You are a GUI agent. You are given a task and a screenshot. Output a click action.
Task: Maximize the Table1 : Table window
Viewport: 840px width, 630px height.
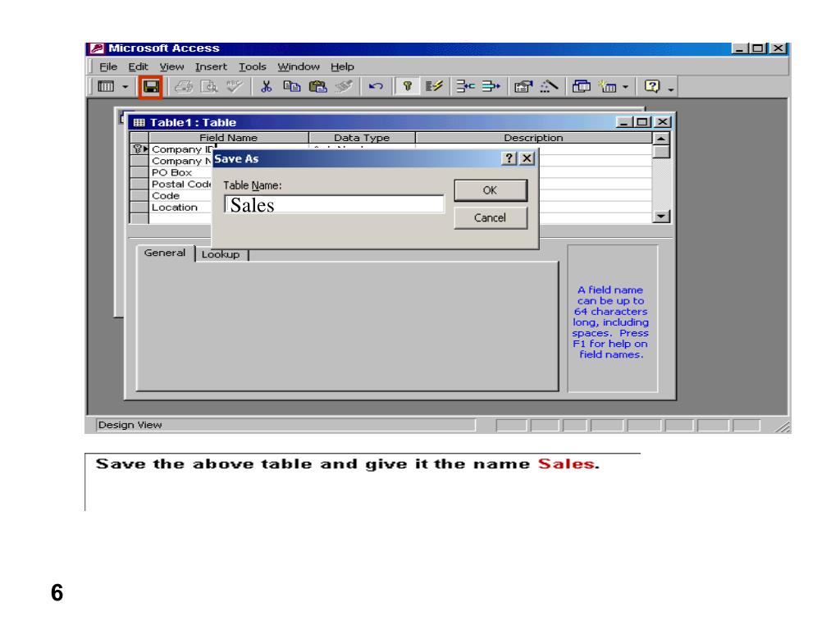(641, 123)
